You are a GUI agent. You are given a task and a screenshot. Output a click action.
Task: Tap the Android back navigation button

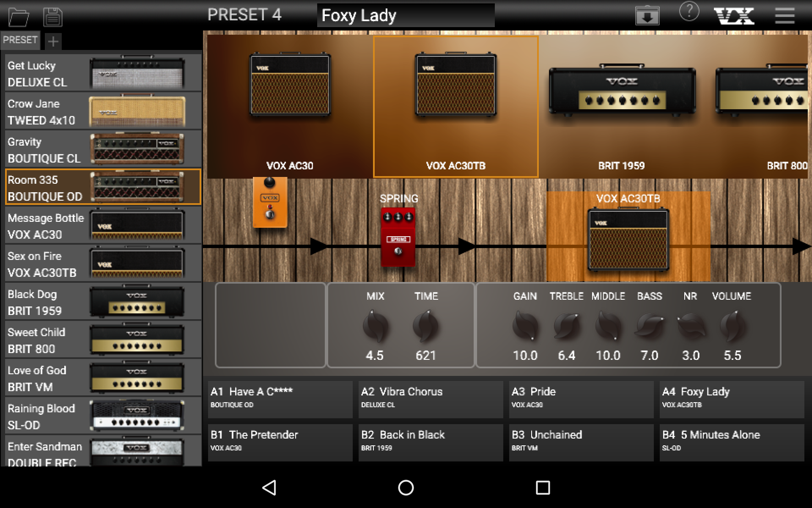point(269,487)
